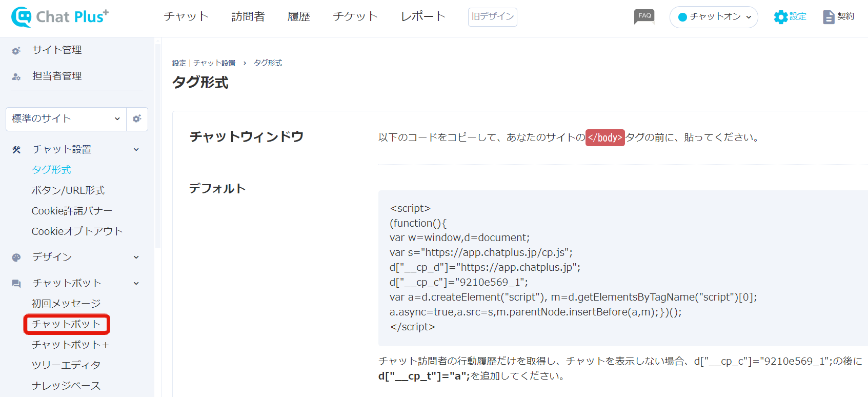Click the デフォルト label
This screenshot has height=397, width=868.
point(217,189)
